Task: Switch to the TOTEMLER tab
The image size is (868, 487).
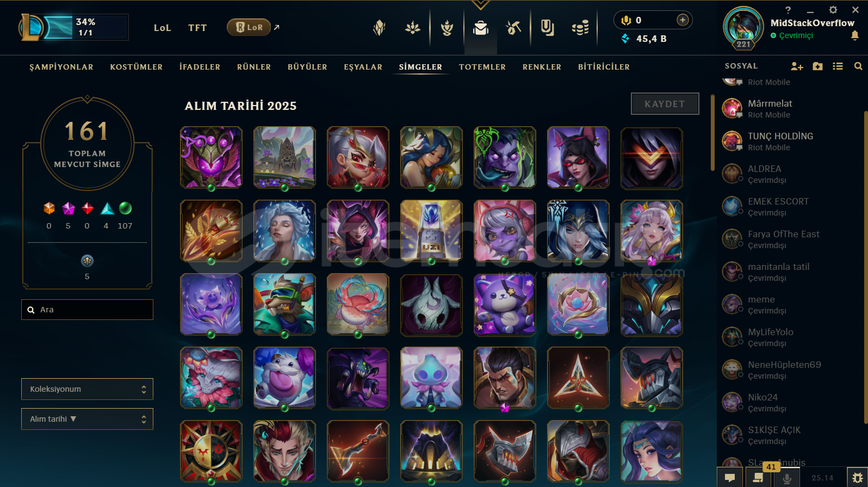Action: (482, 67)
